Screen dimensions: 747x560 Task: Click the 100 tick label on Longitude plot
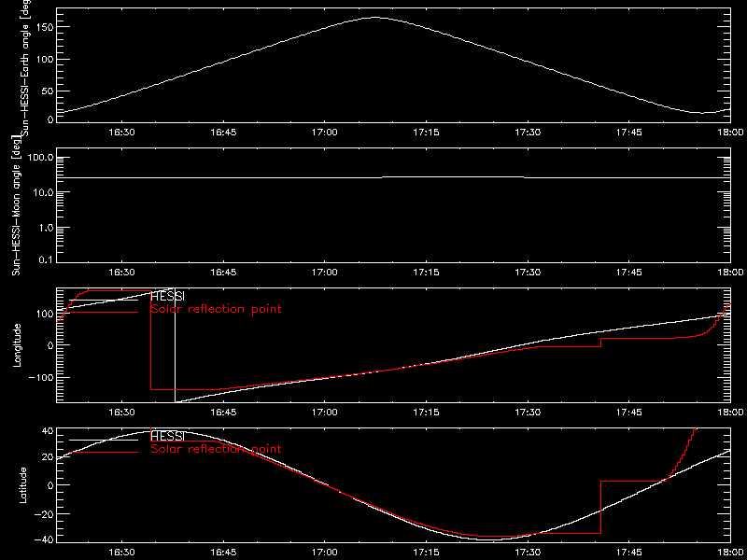point(43,313)
